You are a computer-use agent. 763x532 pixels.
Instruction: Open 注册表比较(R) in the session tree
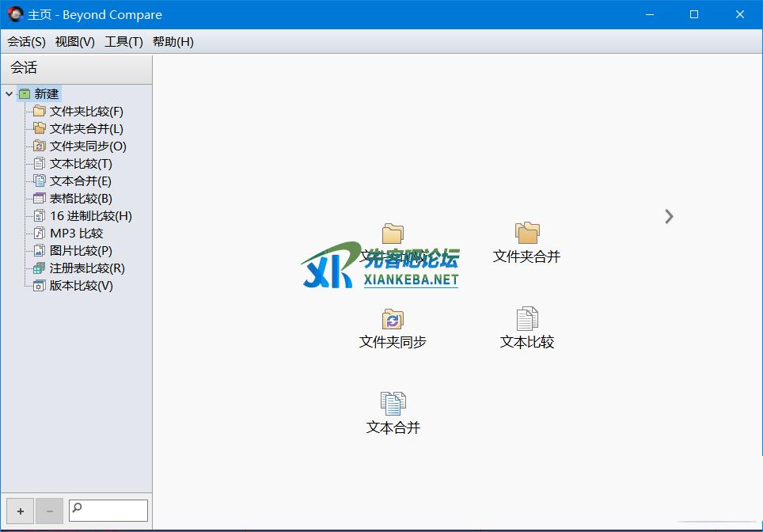tap(86, 268)
